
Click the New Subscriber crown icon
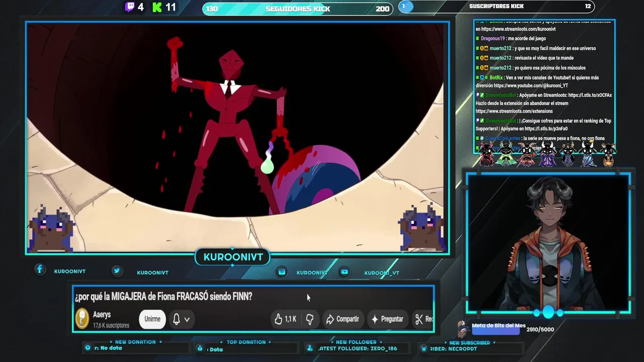424,348
